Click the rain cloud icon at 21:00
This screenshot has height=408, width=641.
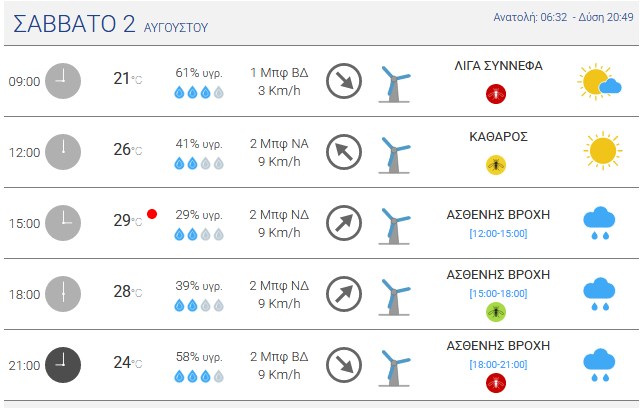point(599,365)
